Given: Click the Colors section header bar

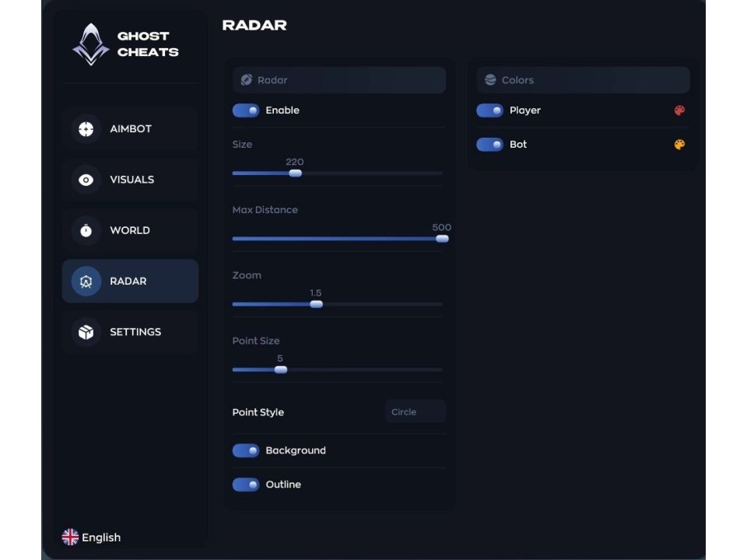Looking at the screenshot, I should click(x=583, y=80).
